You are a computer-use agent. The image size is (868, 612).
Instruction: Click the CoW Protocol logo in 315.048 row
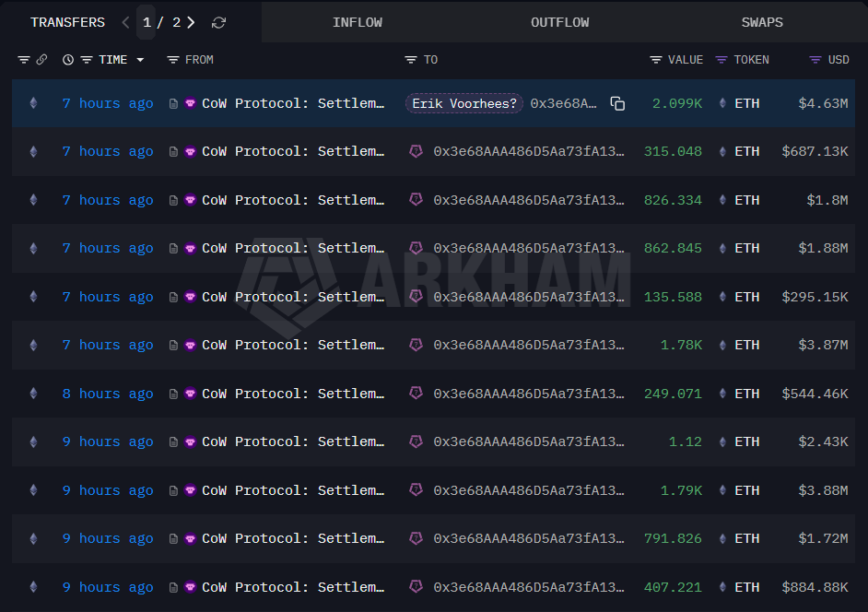click(x=191, y=151)
